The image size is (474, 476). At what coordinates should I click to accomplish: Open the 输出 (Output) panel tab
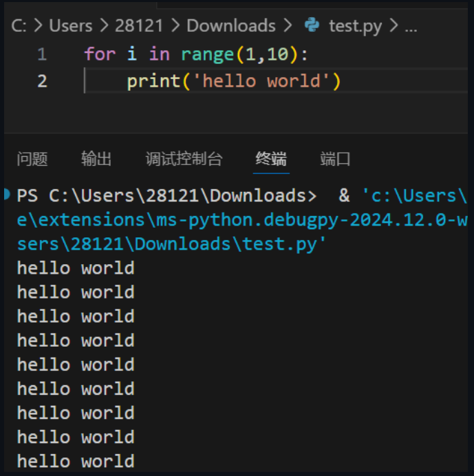[96, 159]
